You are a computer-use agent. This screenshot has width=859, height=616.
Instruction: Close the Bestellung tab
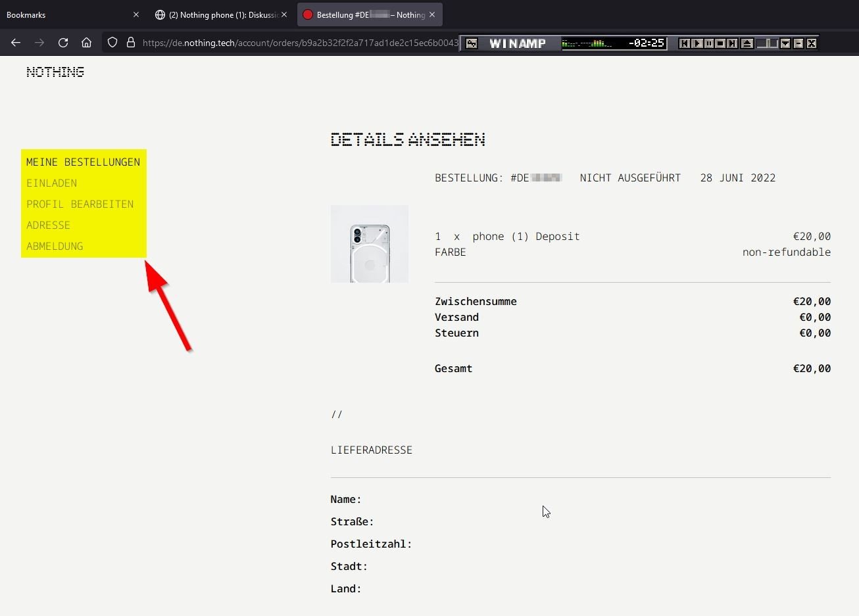[432, 14]
